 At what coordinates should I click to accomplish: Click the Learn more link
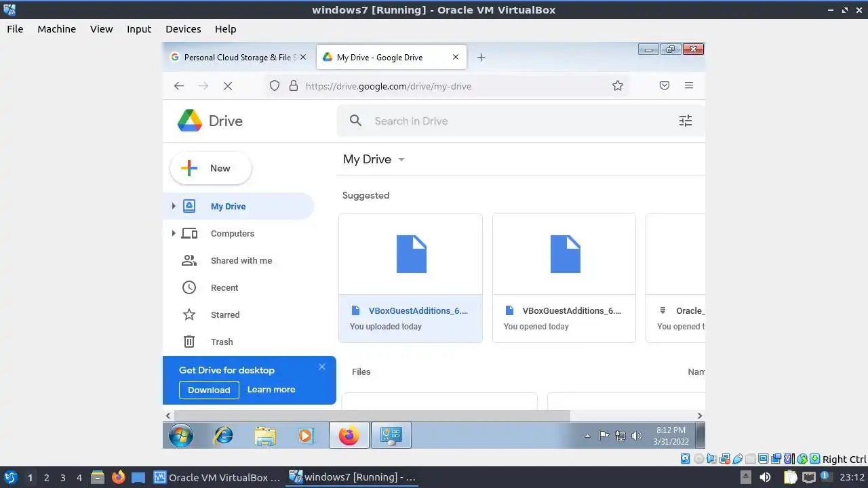point(271,389)
